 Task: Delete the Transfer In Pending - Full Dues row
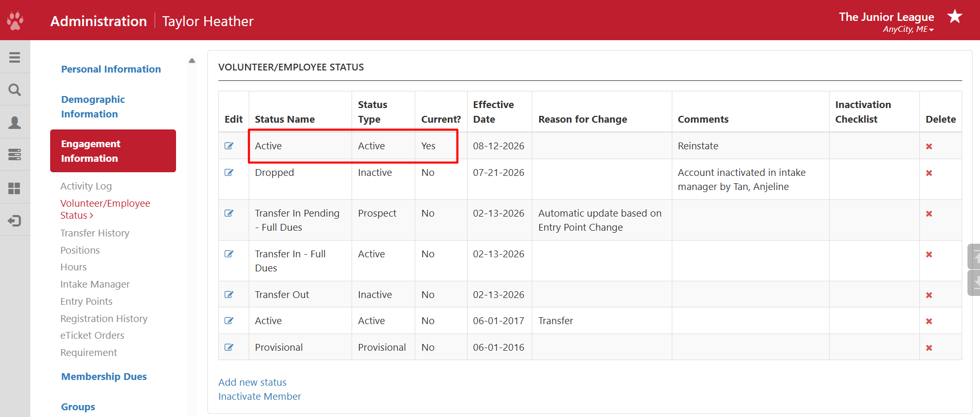929,214
